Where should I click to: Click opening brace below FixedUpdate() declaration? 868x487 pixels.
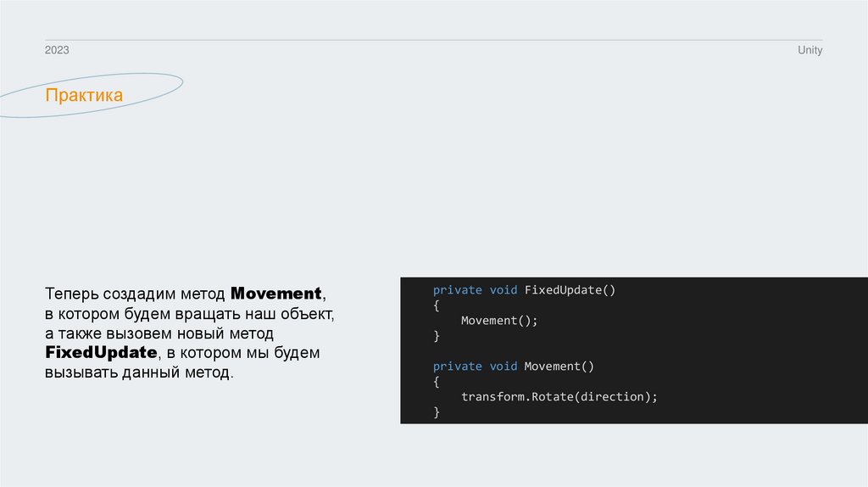click(437, 305)
